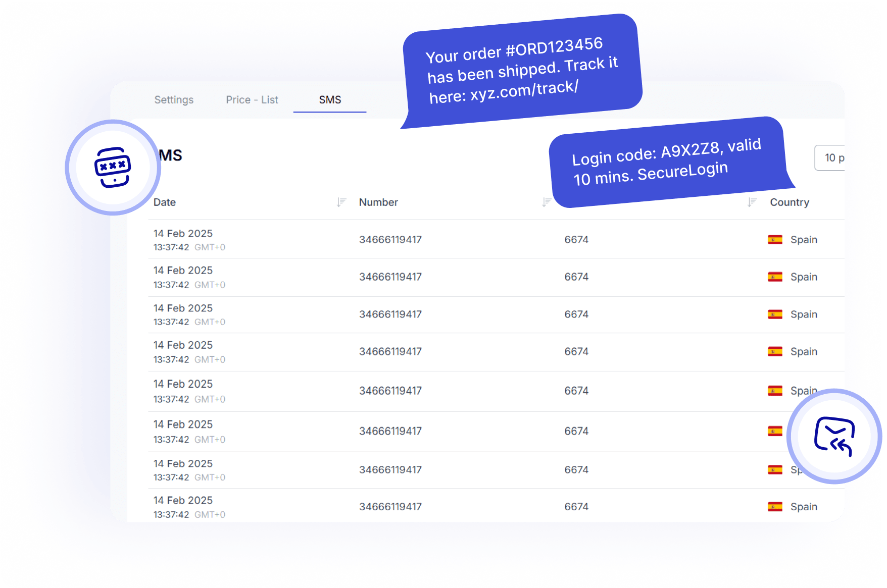This screenshot has height=588, width=887.
Task: Click the date in the third table row
Action: (x=183, y=308)
